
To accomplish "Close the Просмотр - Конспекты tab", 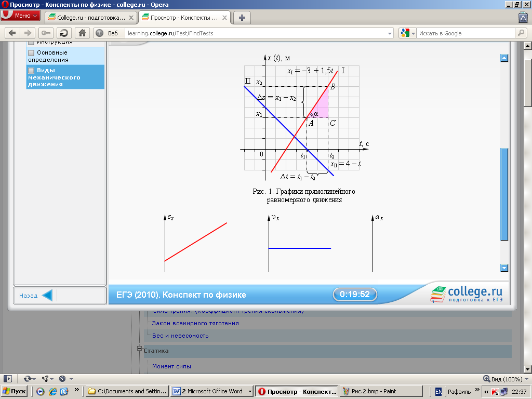I will tap(224, 18).
